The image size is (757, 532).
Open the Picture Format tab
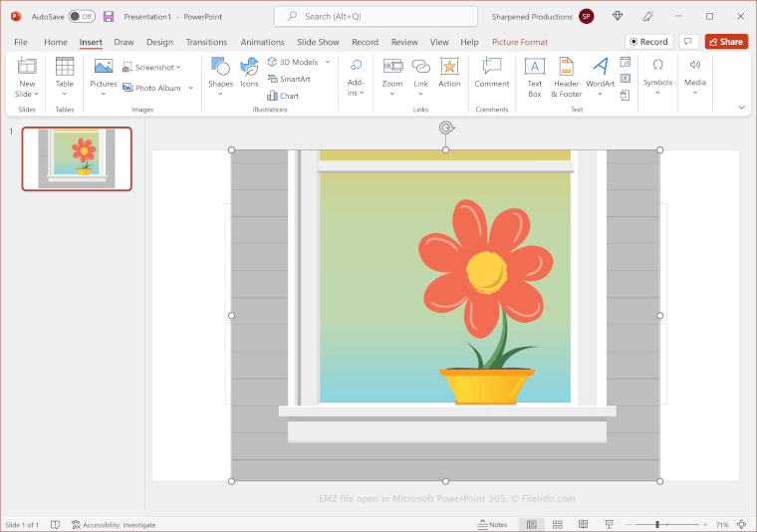(519, 42)
